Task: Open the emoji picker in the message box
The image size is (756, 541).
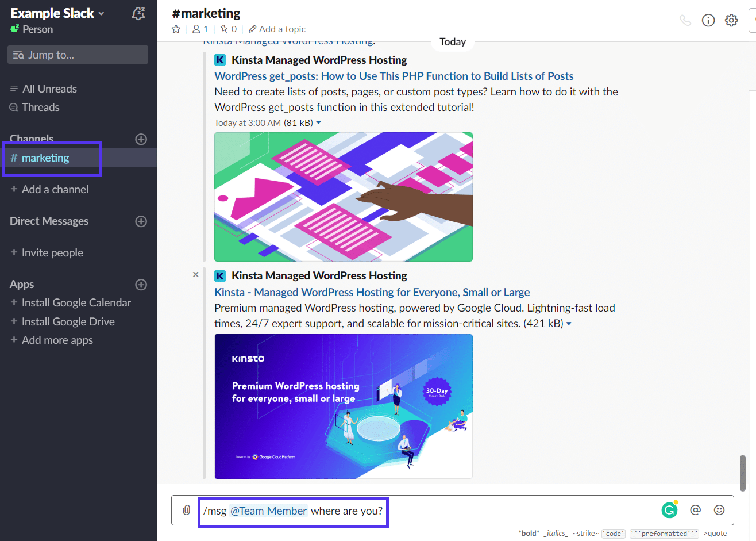Action: pos(719,510)
